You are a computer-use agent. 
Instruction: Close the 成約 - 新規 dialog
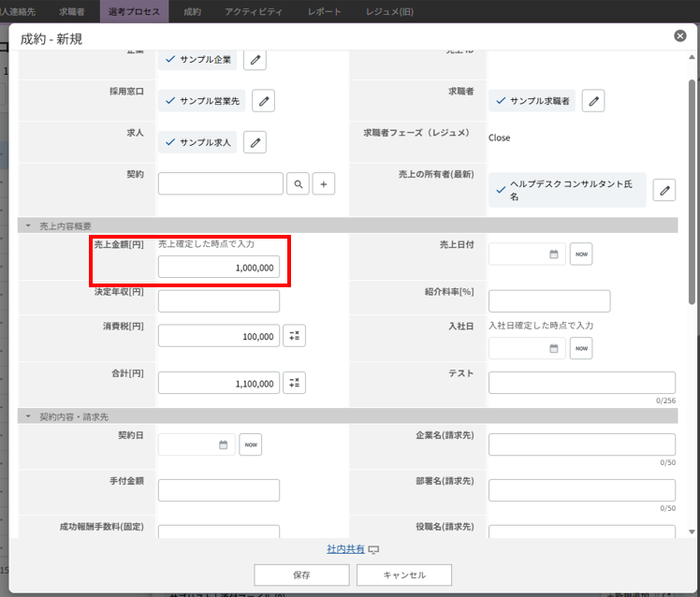click(x=679, y=36)
